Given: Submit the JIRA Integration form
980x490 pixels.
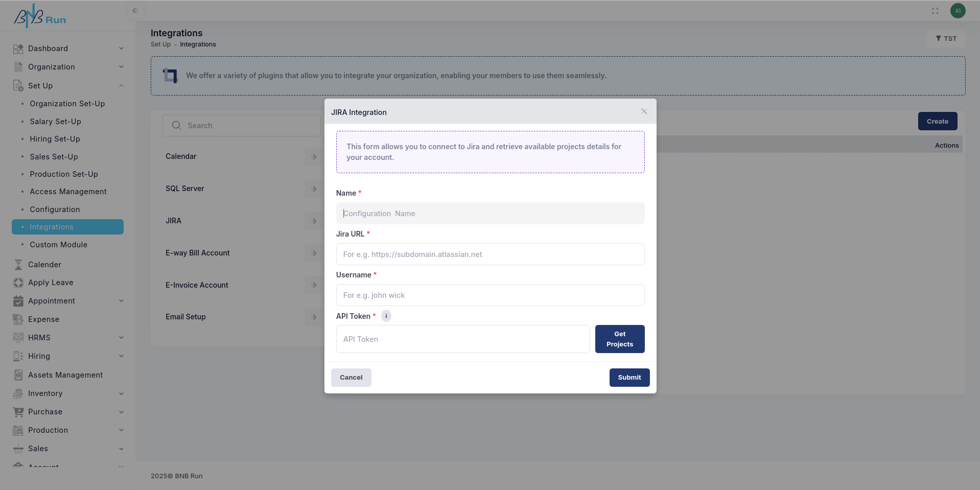Looking at the screenshot, I should click(629, 378).
